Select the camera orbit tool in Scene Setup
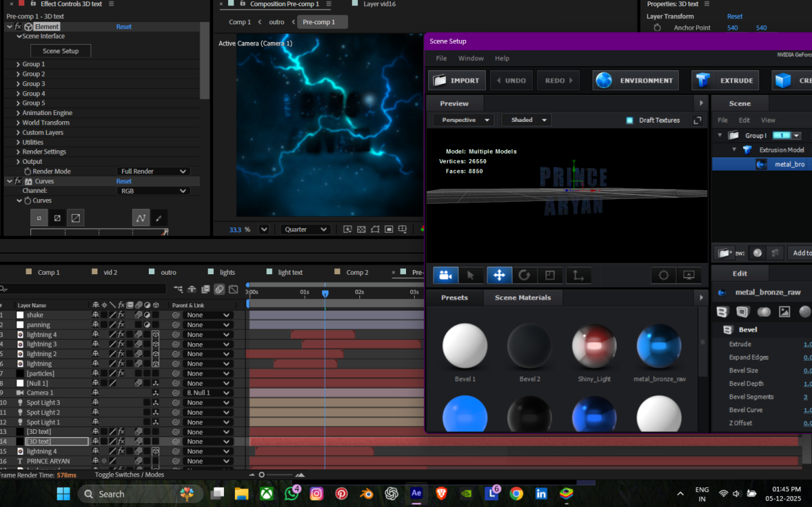 [x=445, y=275]
